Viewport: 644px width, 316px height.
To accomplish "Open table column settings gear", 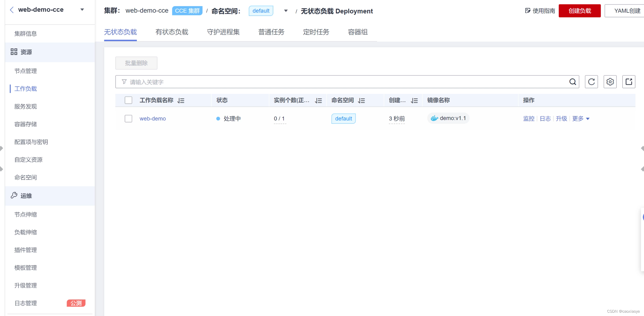I will [x=610, y=82].
